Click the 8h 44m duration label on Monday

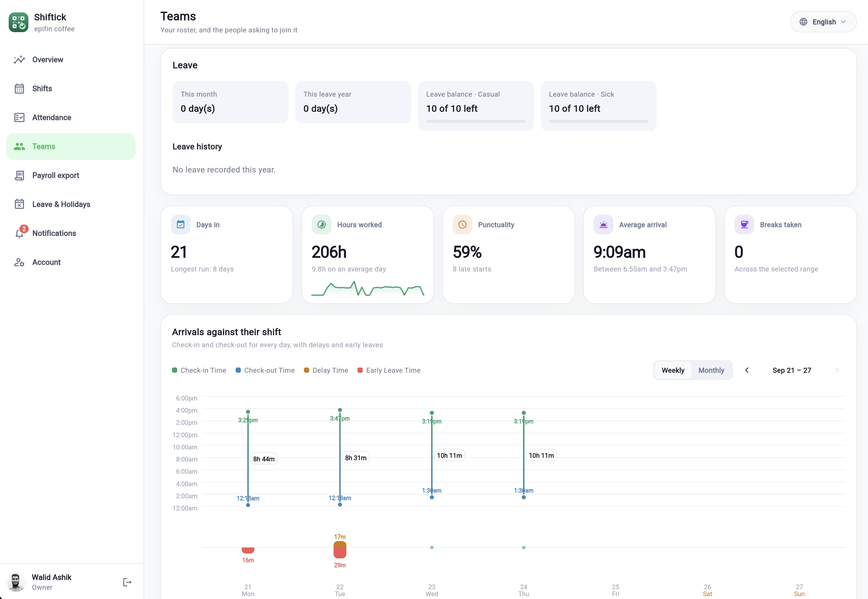(x=263, y=459)
